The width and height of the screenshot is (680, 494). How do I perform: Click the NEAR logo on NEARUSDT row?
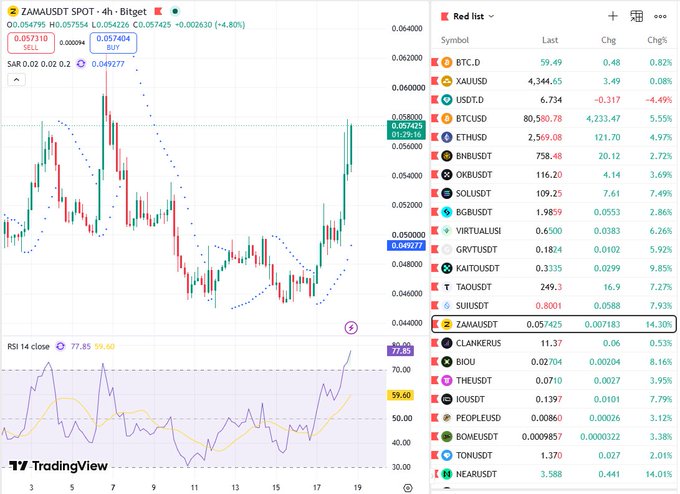[x=447, y=474]
